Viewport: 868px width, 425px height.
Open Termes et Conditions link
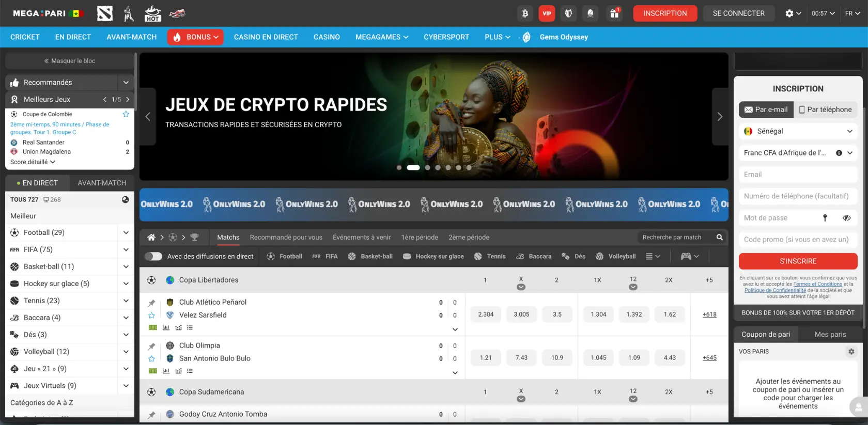pyautogui.click(x=818, y=284)
